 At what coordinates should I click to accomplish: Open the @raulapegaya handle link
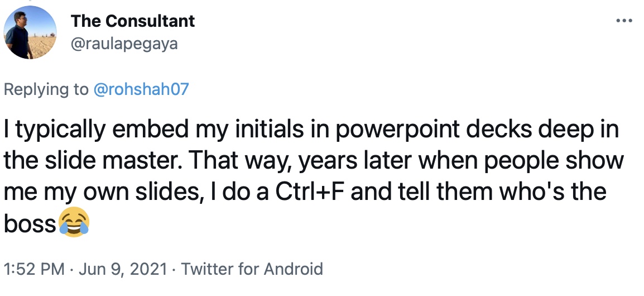(x=124, y=44)
